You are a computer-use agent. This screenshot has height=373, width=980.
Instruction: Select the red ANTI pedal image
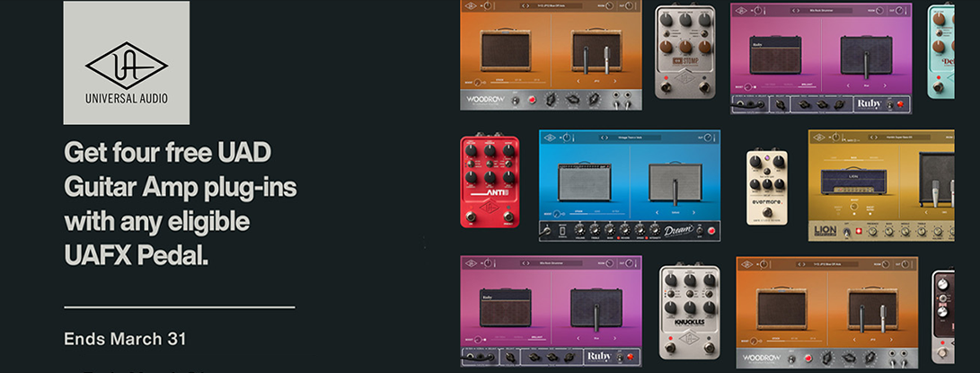[490, 182]
